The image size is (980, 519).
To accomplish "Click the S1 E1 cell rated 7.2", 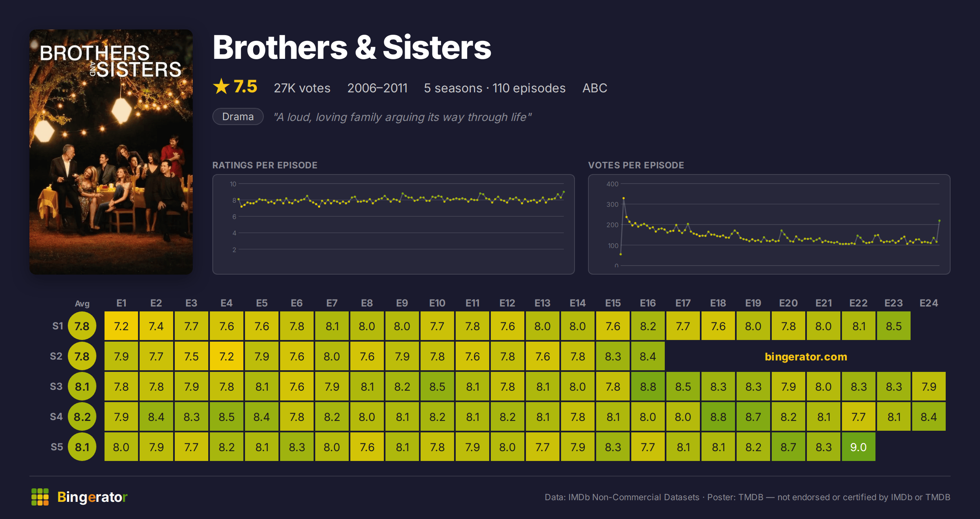I will coord(121,326).
